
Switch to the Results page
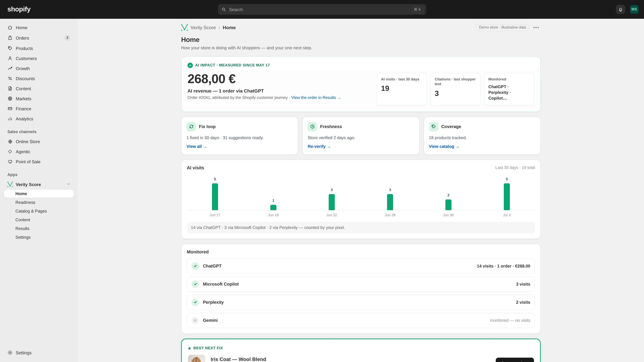click(x=22, y=229)
